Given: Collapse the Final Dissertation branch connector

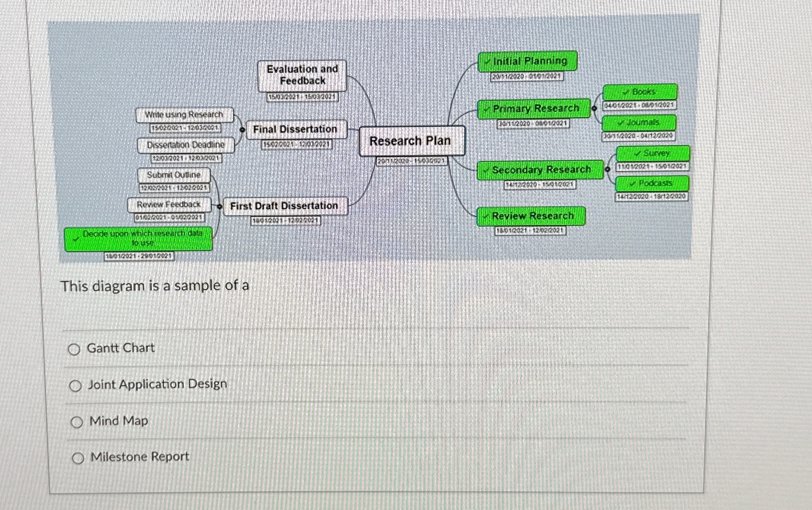Looking at the screenshot, I should pos(243,130).
